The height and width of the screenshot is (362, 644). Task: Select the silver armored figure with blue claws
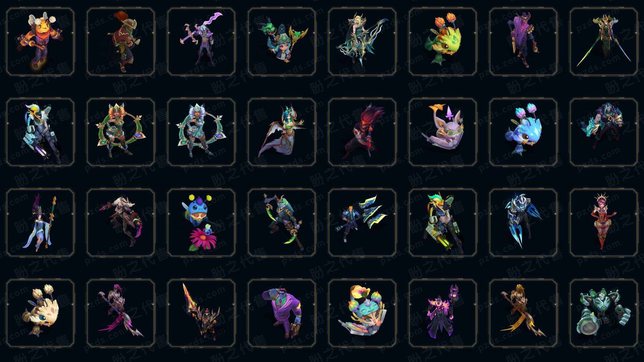[x=523, y=223]
